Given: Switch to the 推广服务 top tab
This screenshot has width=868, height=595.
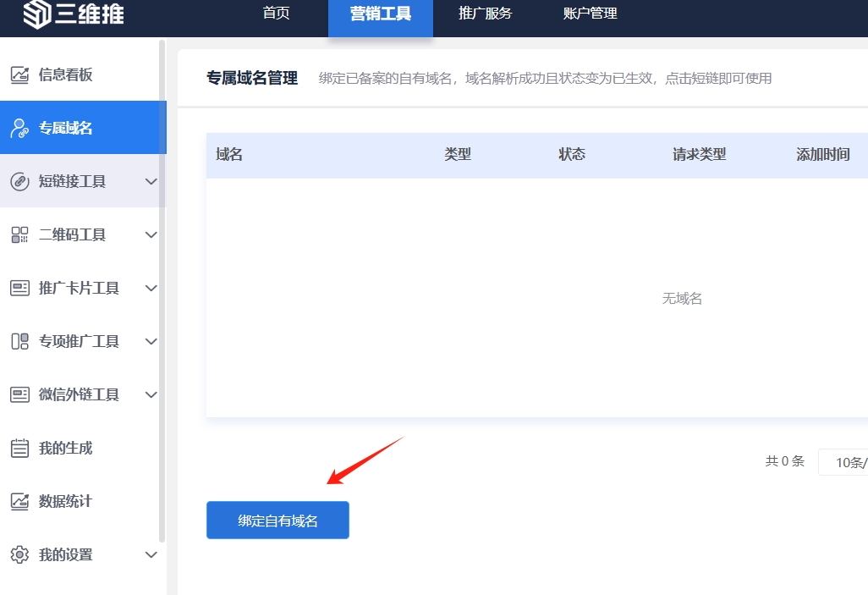Looking at the screenshot, I should tap(485, 14).
